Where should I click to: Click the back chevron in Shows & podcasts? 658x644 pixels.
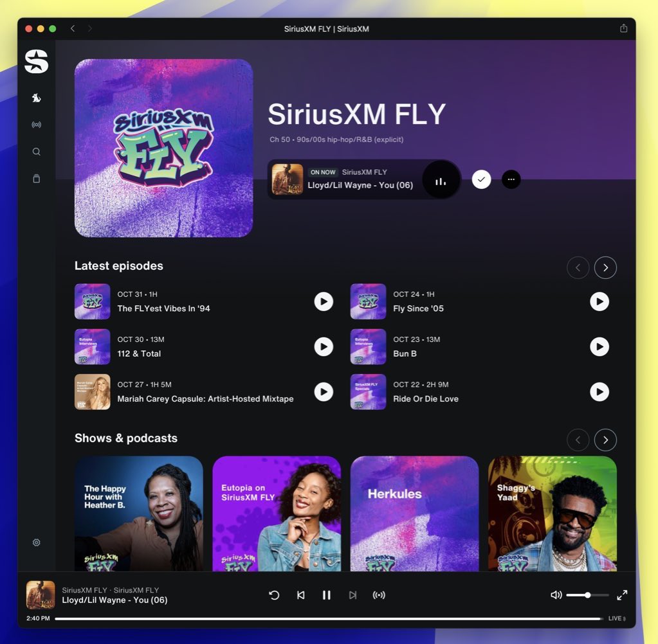[x=578, y=440]
